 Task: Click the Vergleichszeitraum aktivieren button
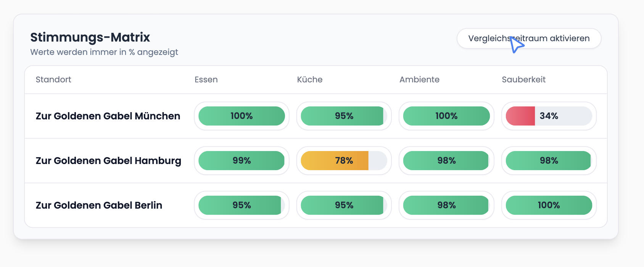tap(529, 39)
